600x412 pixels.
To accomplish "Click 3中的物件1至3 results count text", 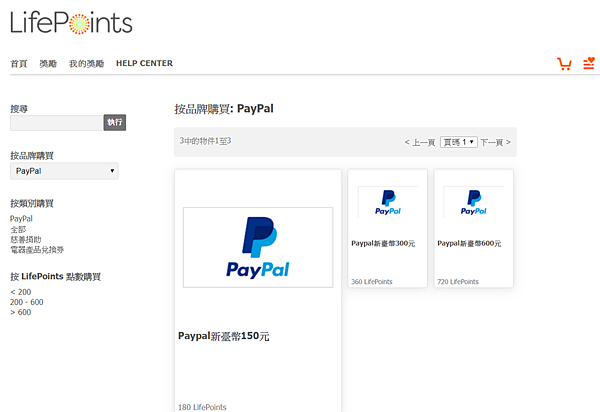I will [x=205, y=141].
